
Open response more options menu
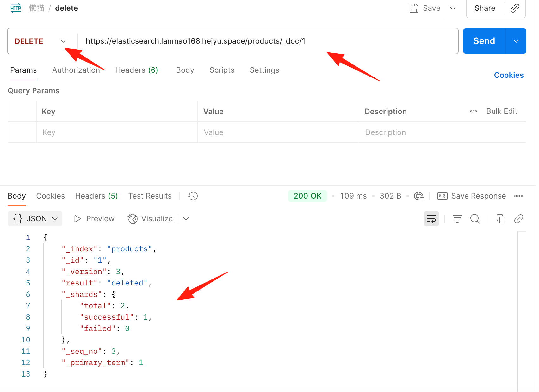518,196
